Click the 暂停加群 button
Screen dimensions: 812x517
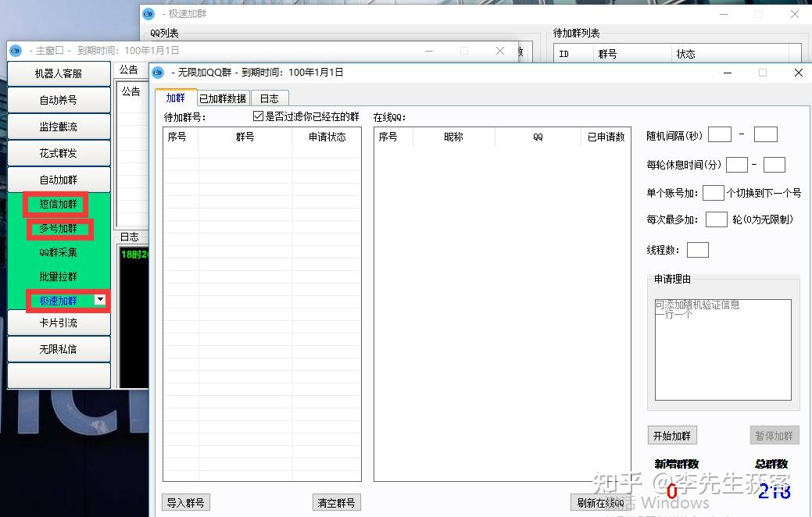coord(774,436)
